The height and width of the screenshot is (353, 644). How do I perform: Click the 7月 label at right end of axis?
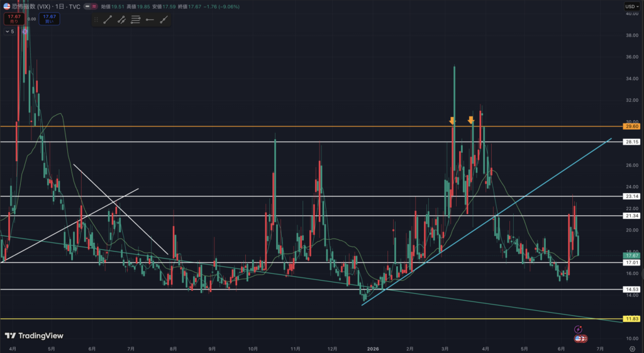click(x=599, y=349)
